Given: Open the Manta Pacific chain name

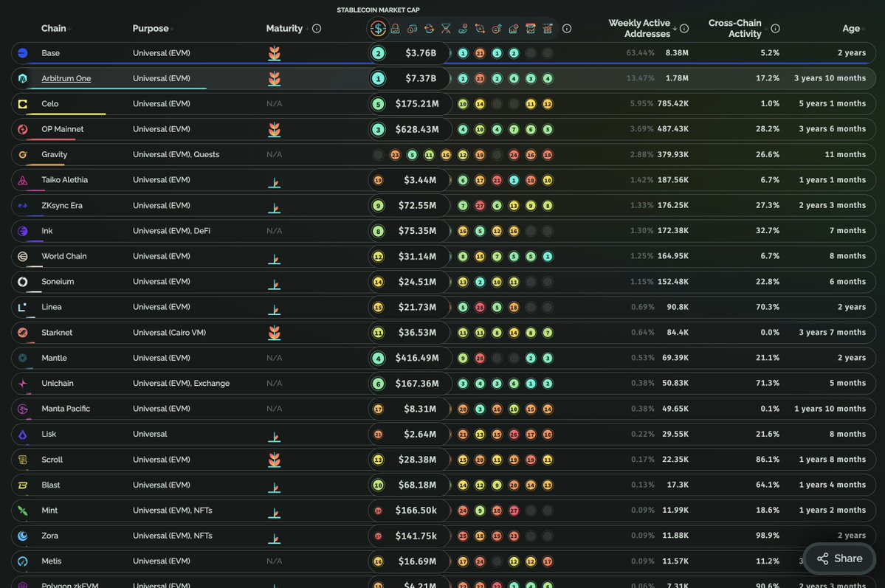Looking at the screenshot, I should [x=66, y=409].
